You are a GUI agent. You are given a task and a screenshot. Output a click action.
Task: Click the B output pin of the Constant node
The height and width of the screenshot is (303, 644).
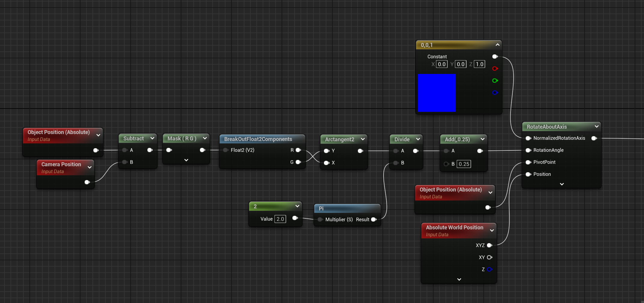495,93
